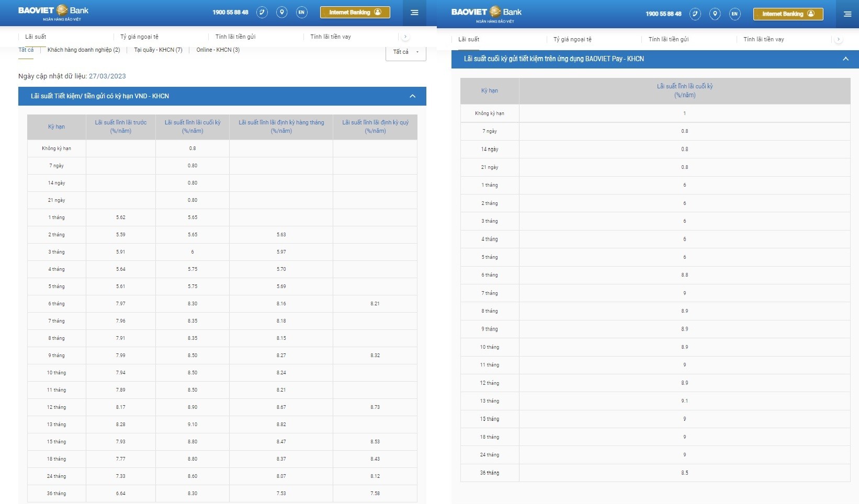This screenshot has width=859, height=504.
Task: Click 6.64 prepaid rate for 36 tháng
Action: click(x=121, y=494)
